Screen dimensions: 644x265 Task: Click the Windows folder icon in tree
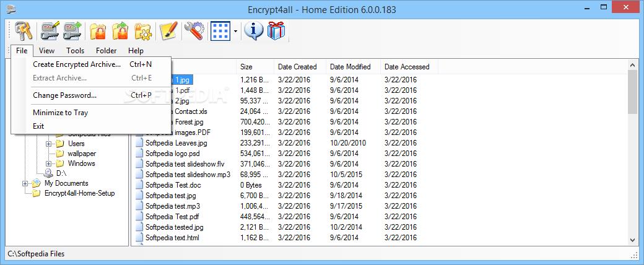point(60,163)
